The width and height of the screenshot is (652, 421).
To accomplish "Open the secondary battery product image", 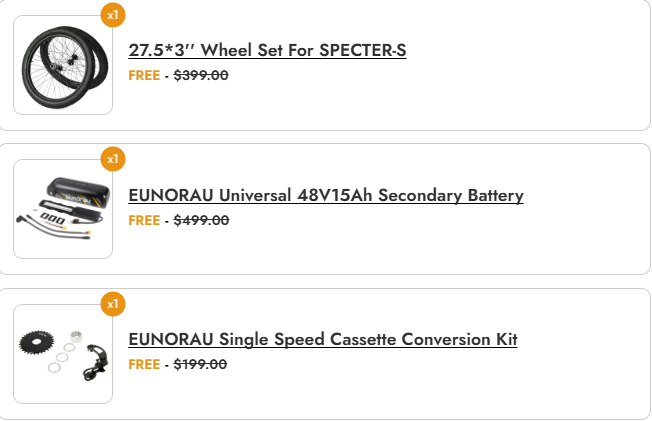I will coord(62,208).
